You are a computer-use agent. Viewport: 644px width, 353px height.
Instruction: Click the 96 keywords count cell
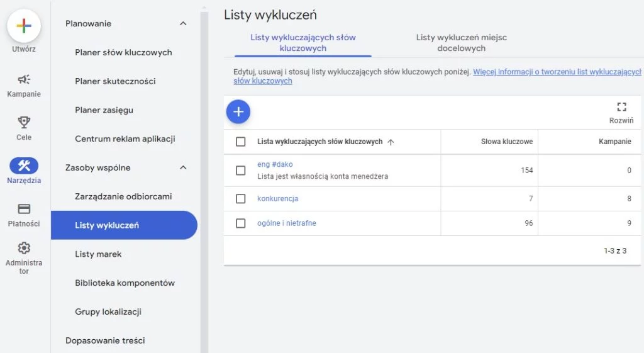(x=528, y=223)
